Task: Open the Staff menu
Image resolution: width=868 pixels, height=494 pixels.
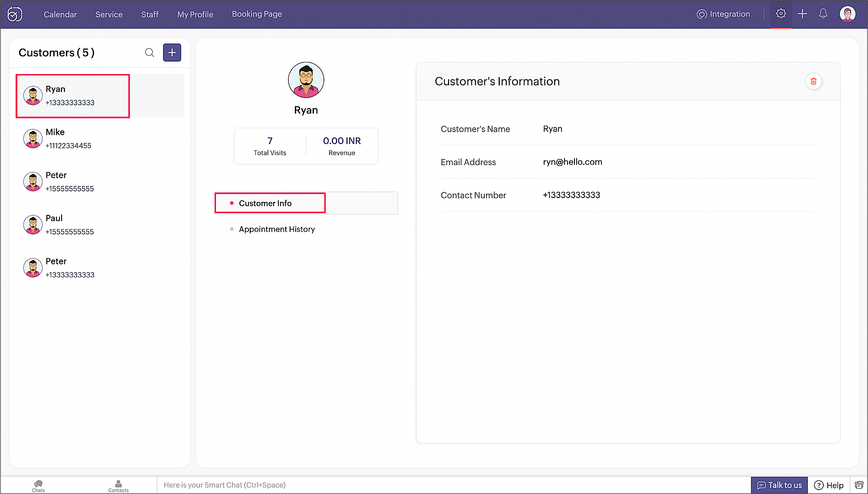Action: [x=150, y=14]
